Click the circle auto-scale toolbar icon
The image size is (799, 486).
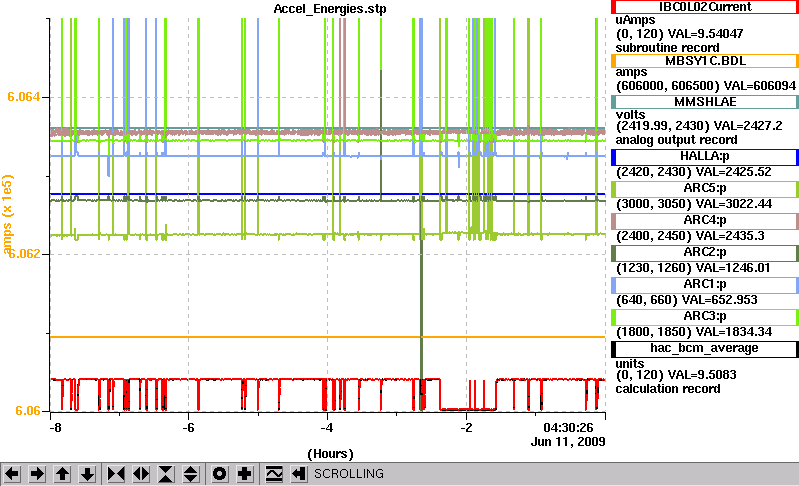[x=220, y=474]
